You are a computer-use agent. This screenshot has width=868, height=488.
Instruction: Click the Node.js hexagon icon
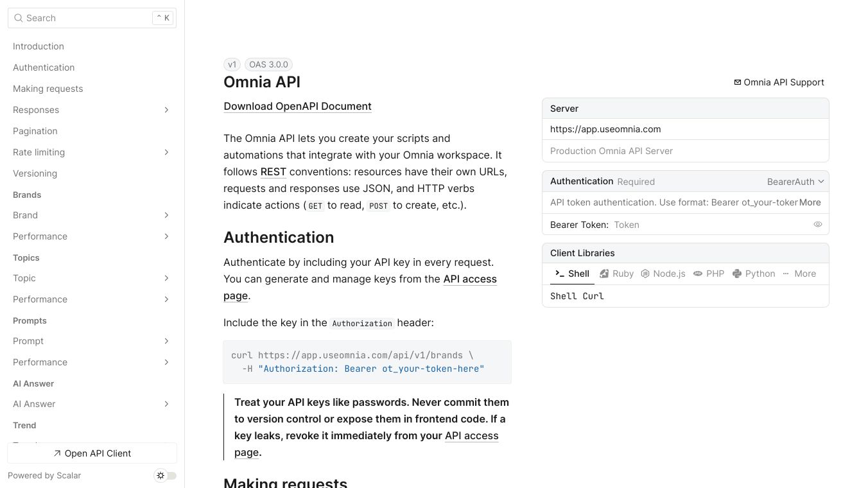point(645,274)
